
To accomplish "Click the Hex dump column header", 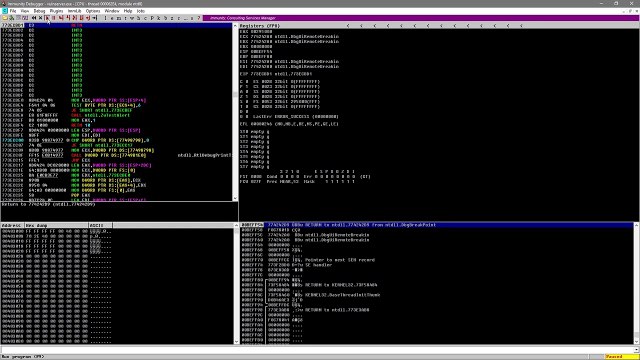I will coord(56,225).
